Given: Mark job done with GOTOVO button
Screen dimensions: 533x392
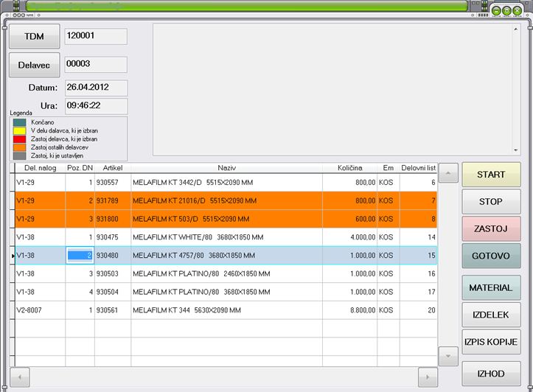Looking at the screenshot, I should 491,256.
